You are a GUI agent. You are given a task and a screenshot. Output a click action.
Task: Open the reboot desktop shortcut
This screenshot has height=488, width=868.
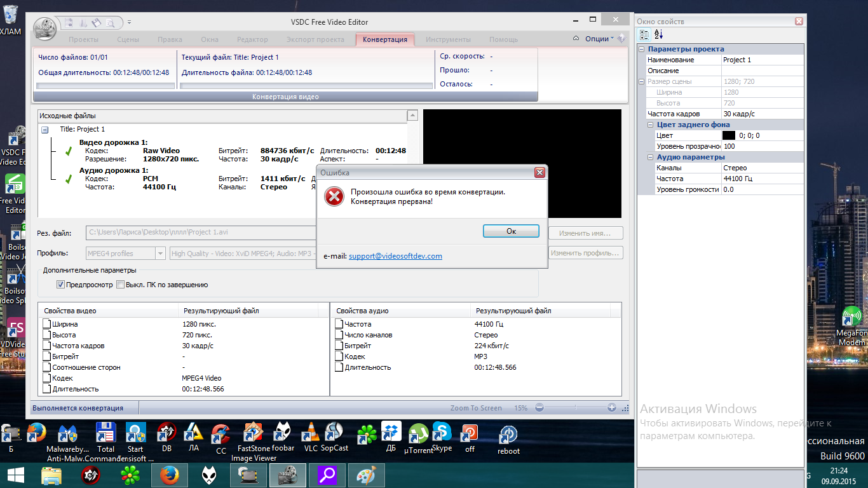tap(508, 440)
